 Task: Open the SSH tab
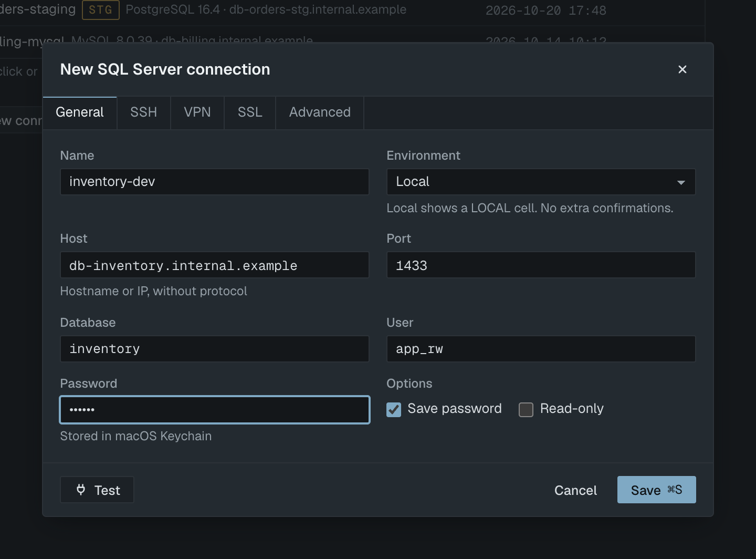(x=144, y=112)
